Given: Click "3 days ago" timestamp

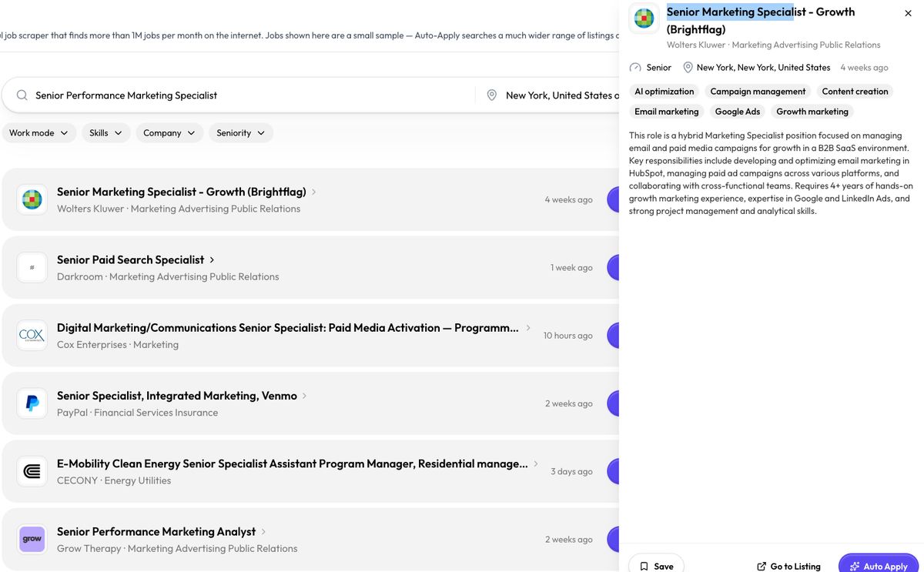Looking at the screenshot, I should [572, 471].
